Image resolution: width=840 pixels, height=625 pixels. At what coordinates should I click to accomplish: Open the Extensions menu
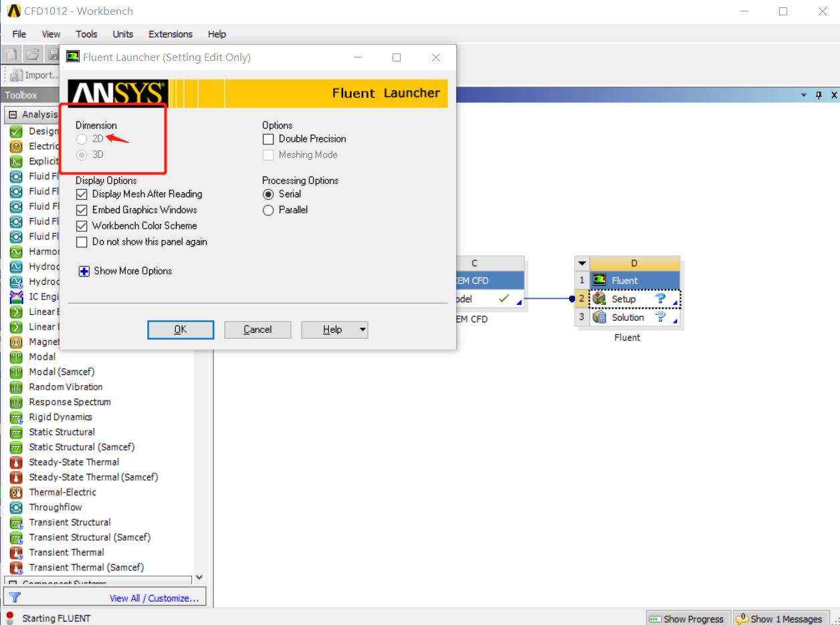[171, 34]
